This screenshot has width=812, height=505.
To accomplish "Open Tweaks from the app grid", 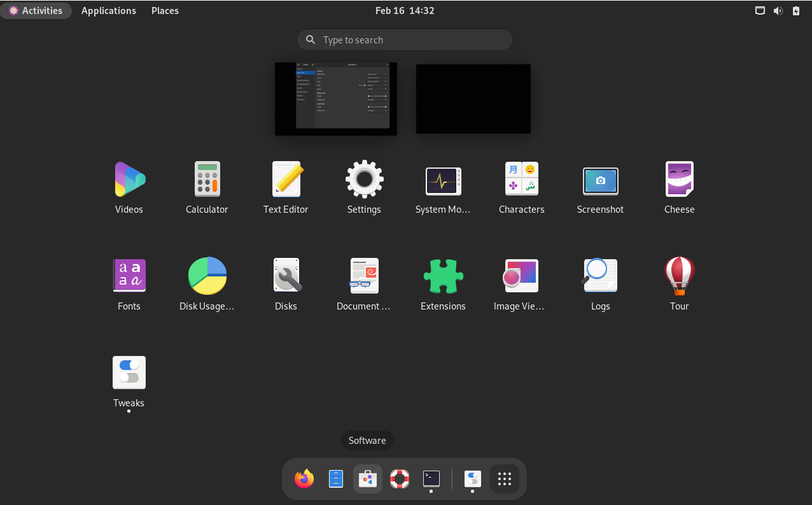I will tap(129, 372).
